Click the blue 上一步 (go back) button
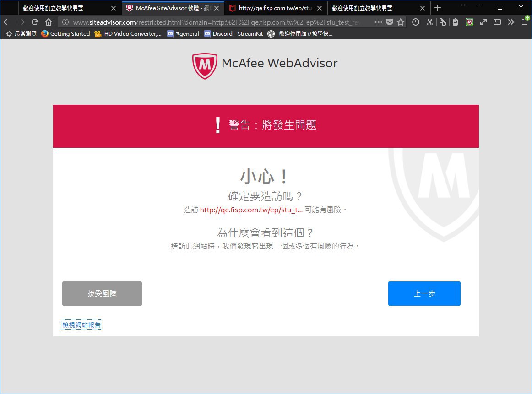 click(x=424, y=293)
